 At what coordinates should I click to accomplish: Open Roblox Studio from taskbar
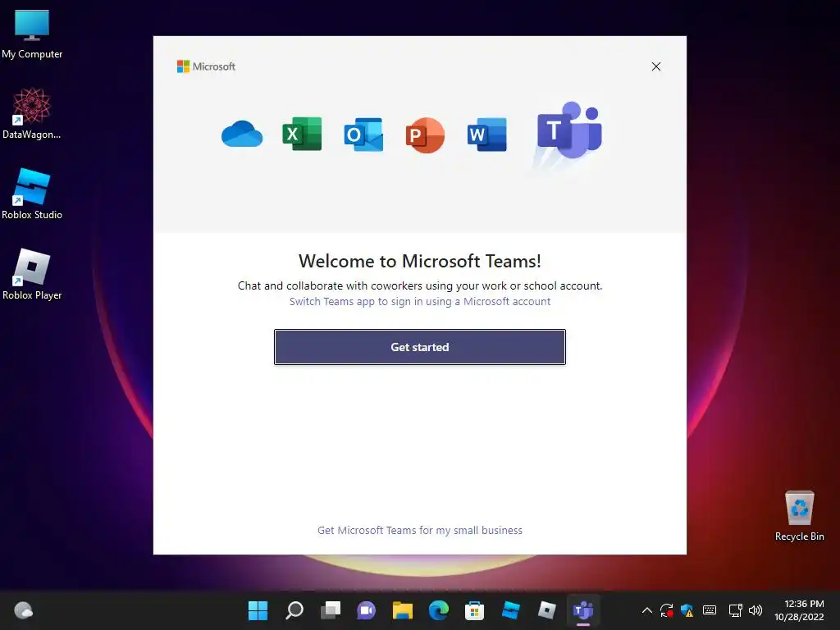point(510,610)
